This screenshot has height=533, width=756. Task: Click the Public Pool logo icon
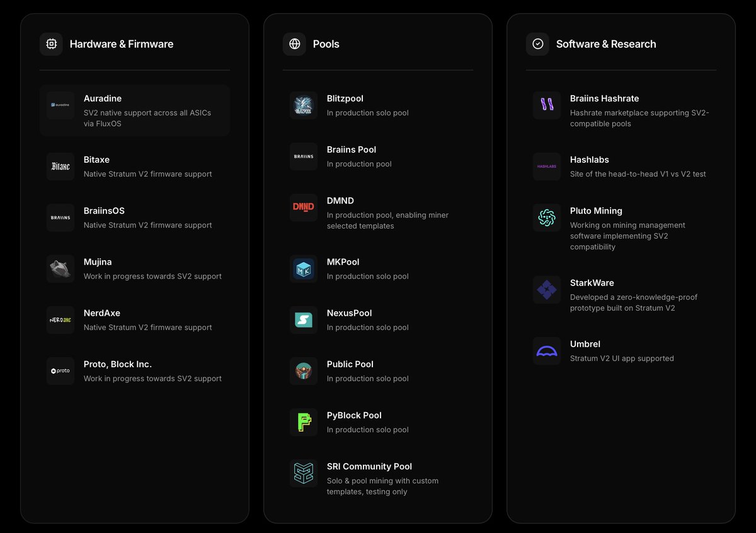pyautogui.click(x=304, y=370)
